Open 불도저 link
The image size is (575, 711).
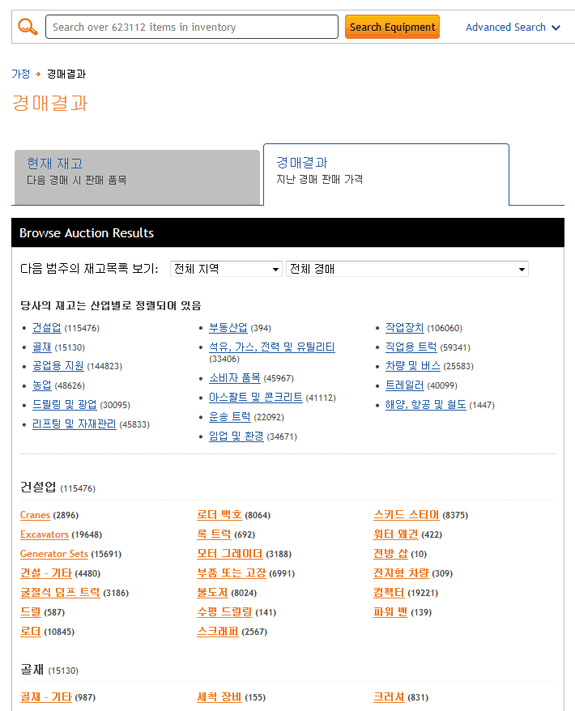pyautogui.click(x=212, y=593)
